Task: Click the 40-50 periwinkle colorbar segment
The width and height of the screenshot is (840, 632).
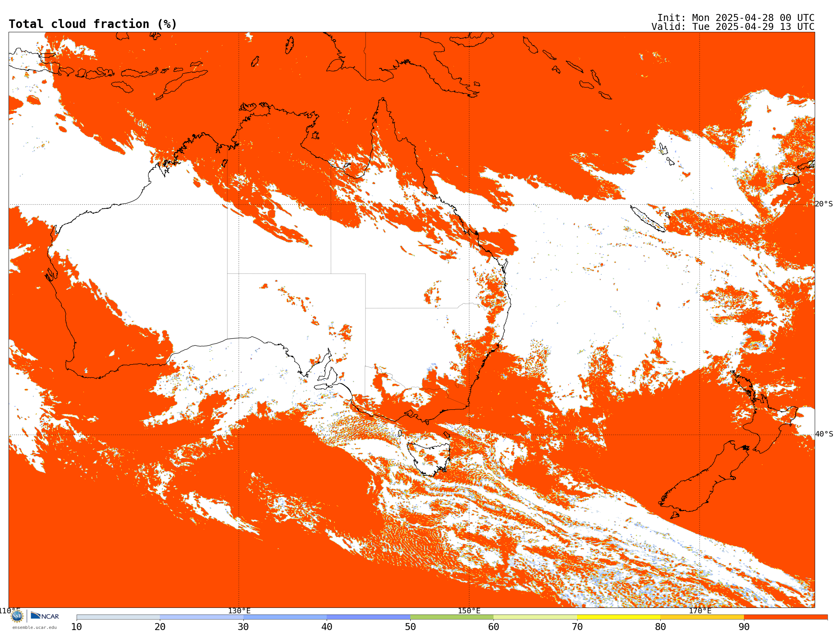Action: point(368,617)
